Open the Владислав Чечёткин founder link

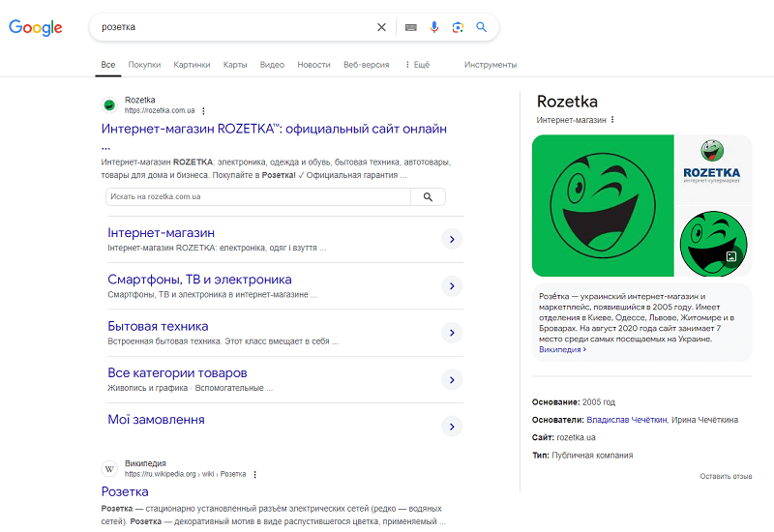point(626,420)
